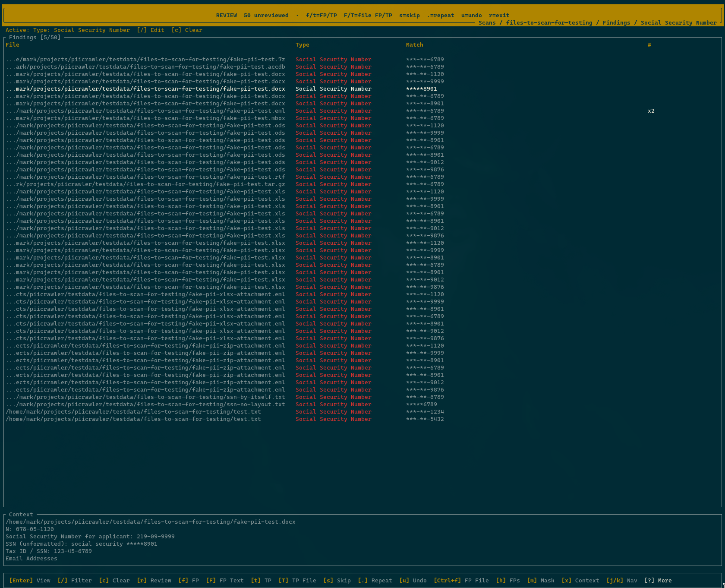Screen dimensions: 725x588
Task: Select the fake-pii-test.eml row marked x2
Action: point(362,111)
